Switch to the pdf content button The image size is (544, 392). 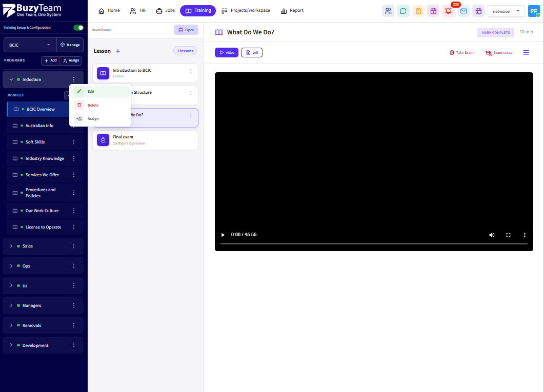pyautogui.click(x=252, y=53)
